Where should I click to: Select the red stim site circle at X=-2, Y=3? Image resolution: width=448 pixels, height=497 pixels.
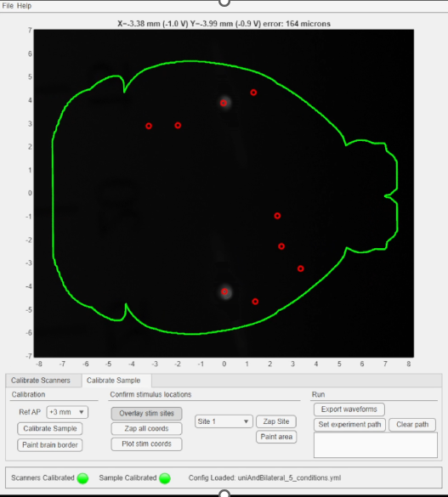[x=178, y=125]
